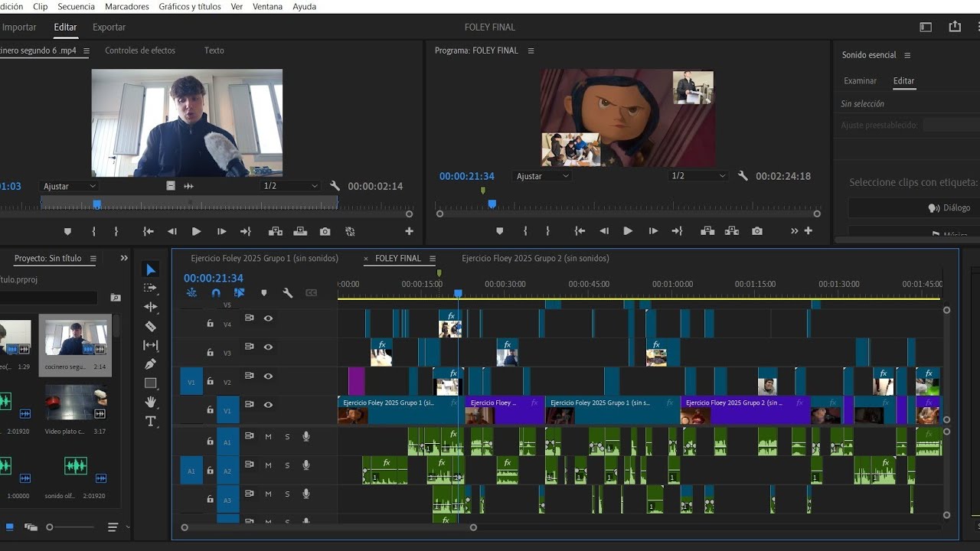Select the Selection arrow tool
Viewport: 980px width, 551px height.
coord(151,269)
